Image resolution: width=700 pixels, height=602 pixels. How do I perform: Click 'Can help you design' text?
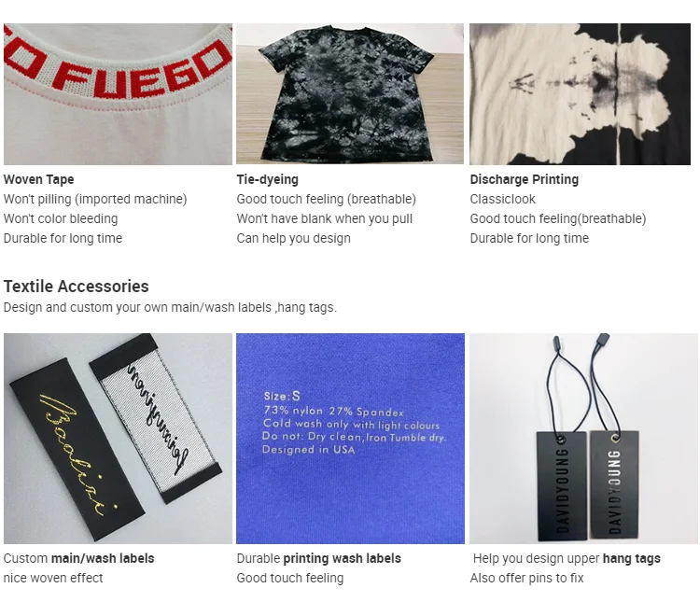pos(294,239)
